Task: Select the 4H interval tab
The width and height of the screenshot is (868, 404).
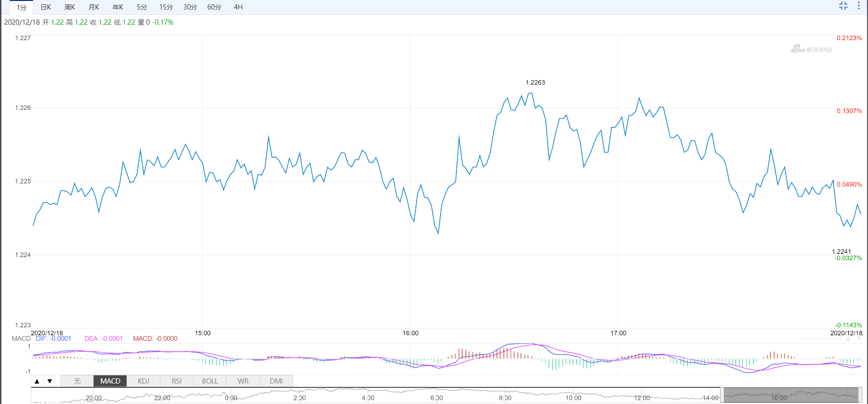Action: tap(238, 7)
